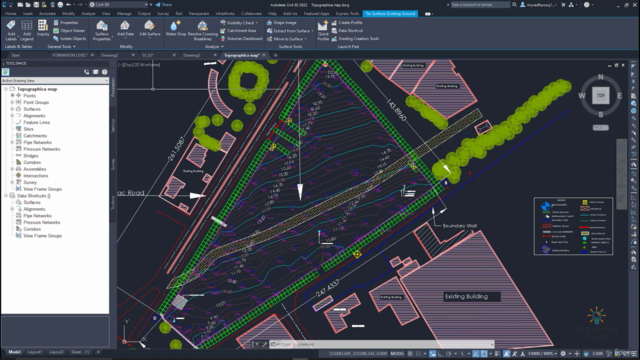Image resolution: width=640 pixels, height=360 pixels.
Task: Toggle dynamic input in status bar
Action: pyautogui.click(x=432, y=353)
